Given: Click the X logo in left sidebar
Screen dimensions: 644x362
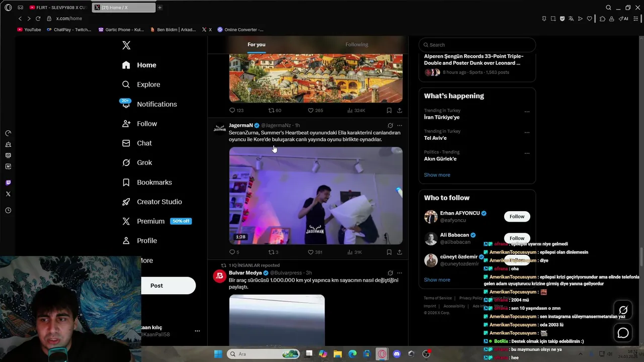Looking at the screenshot, I should (126, 45).
